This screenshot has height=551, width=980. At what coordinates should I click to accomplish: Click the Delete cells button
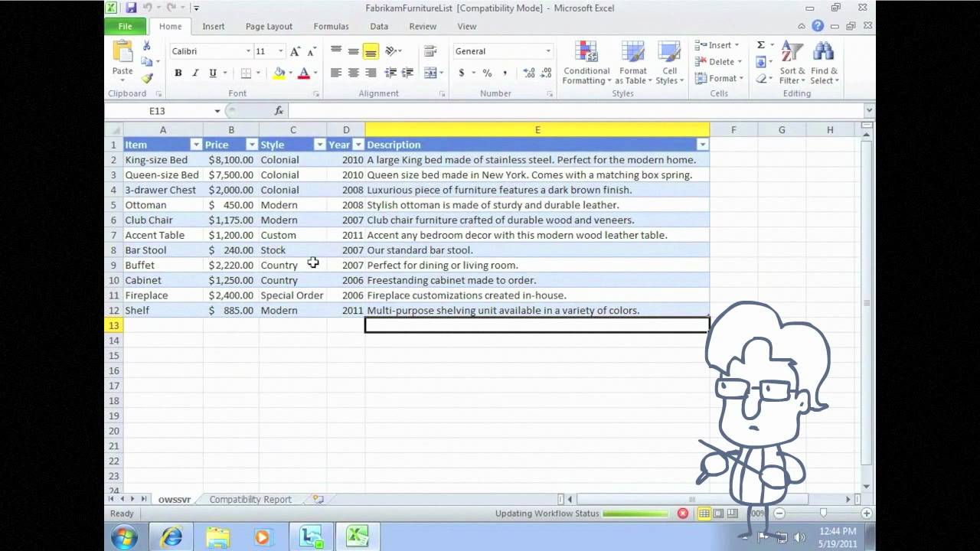point(719,62)
